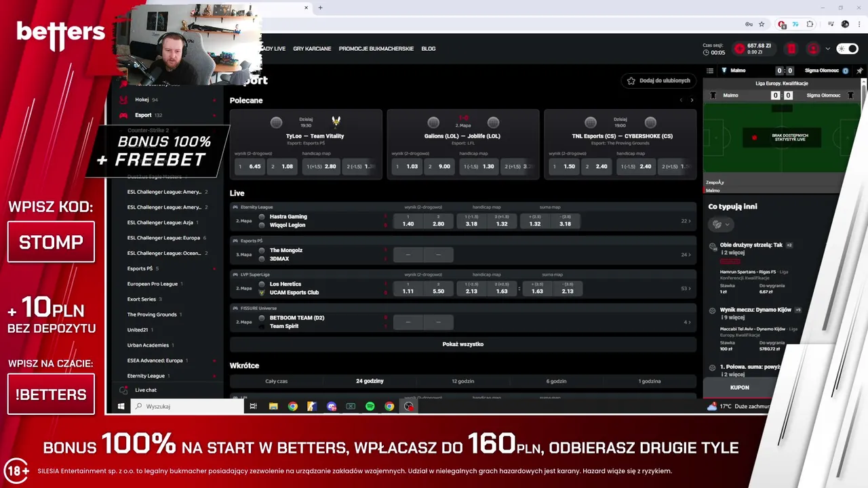Open Task View on taskbar
Image resolution: width=868 pixels, height=488 pixels.
click(253, 406)
